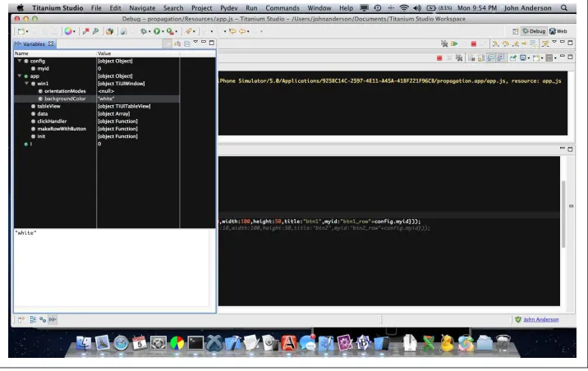
Task: Toggle Show Console When Standard Error Changes
Action: coord(501,58)
